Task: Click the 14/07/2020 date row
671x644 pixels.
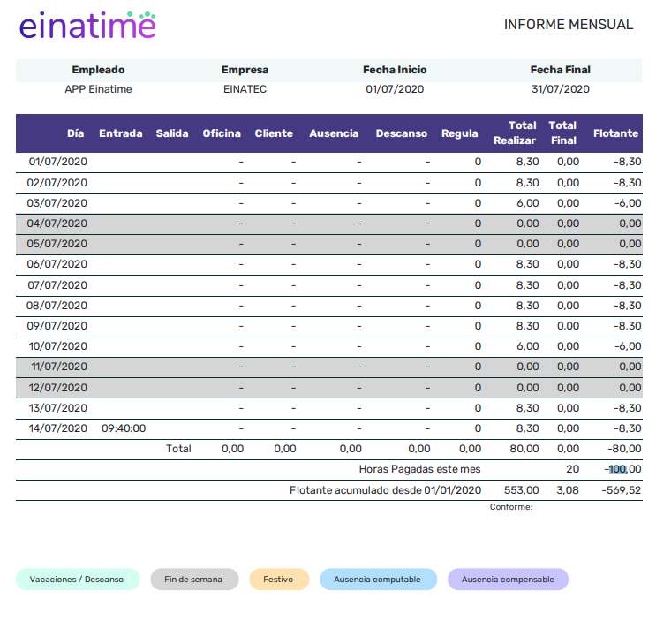Action: click(x=57, y=428)
